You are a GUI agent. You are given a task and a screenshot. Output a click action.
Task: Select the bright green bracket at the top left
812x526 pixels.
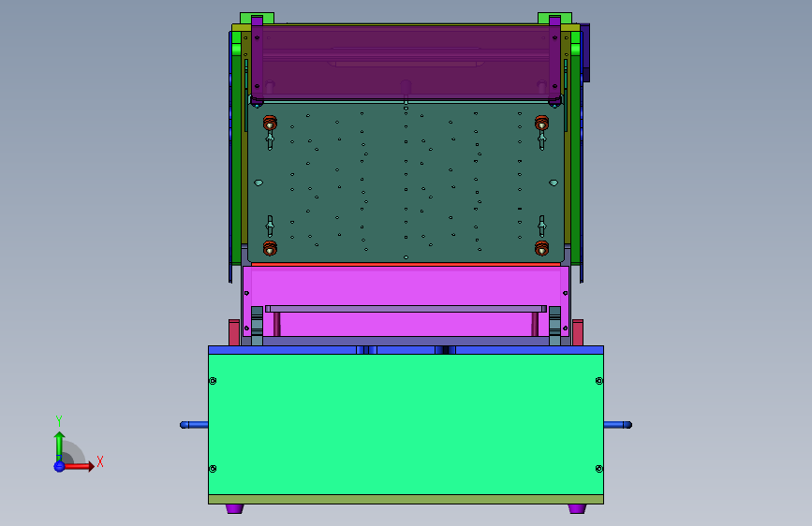point(257,19)
